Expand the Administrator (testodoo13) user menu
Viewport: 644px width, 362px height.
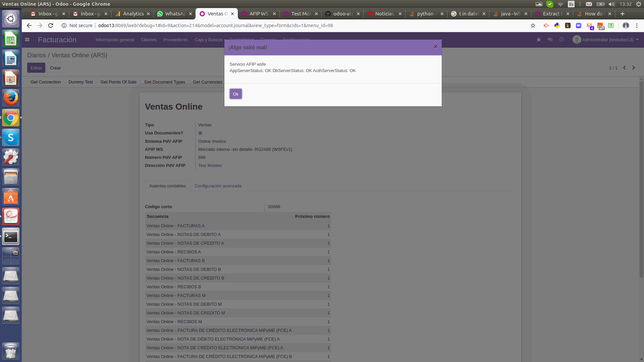point(606,40)
